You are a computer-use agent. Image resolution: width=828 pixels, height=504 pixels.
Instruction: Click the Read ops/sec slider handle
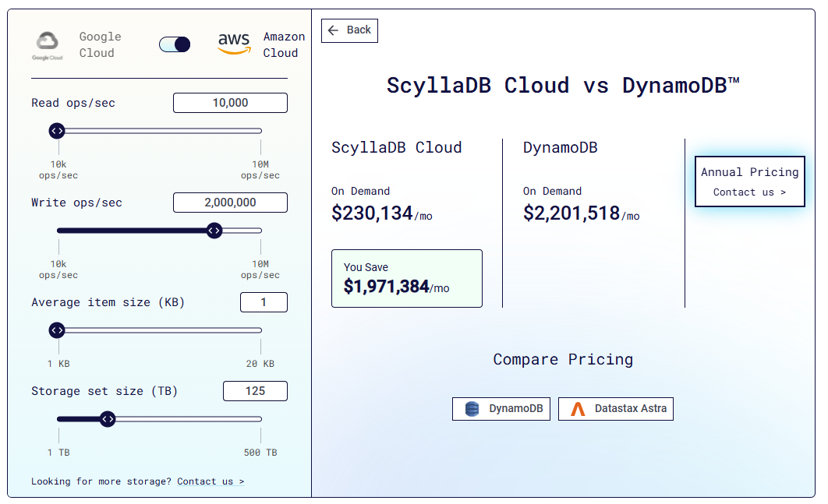click(57, 130)
